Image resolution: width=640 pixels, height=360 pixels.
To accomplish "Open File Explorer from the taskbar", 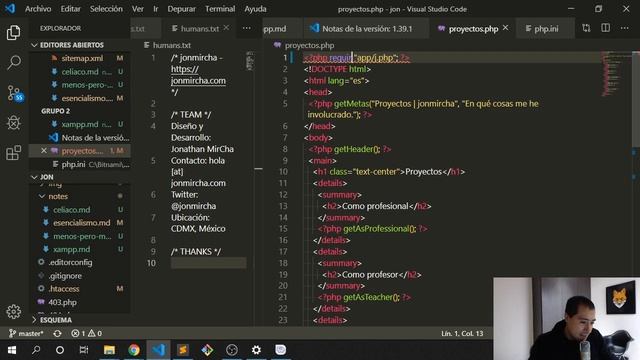I will coord(109,350).
